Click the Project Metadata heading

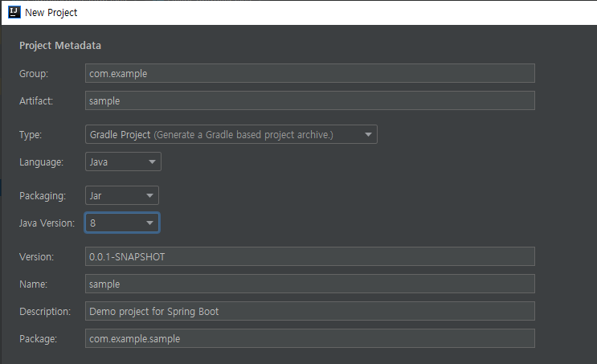60,45
